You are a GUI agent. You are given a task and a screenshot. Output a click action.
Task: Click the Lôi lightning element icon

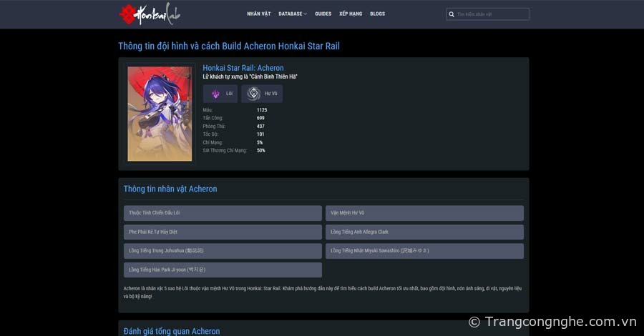(215, 94)
